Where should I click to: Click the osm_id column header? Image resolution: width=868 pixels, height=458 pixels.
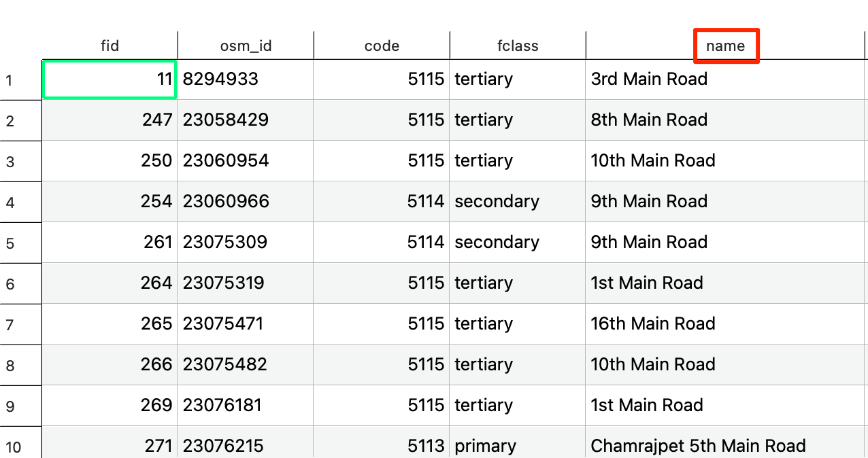pos(246,46)
